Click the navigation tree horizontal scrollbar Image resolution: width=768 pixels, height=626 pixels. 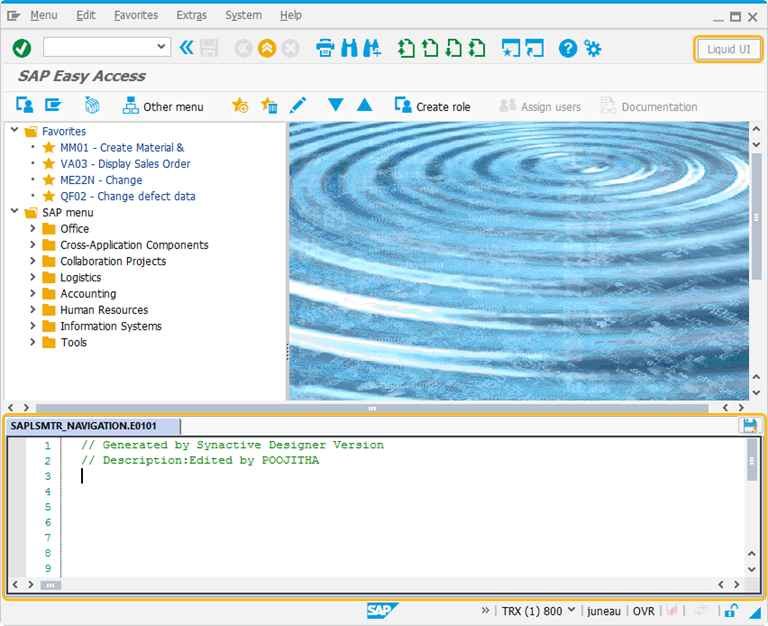point(372,408)
